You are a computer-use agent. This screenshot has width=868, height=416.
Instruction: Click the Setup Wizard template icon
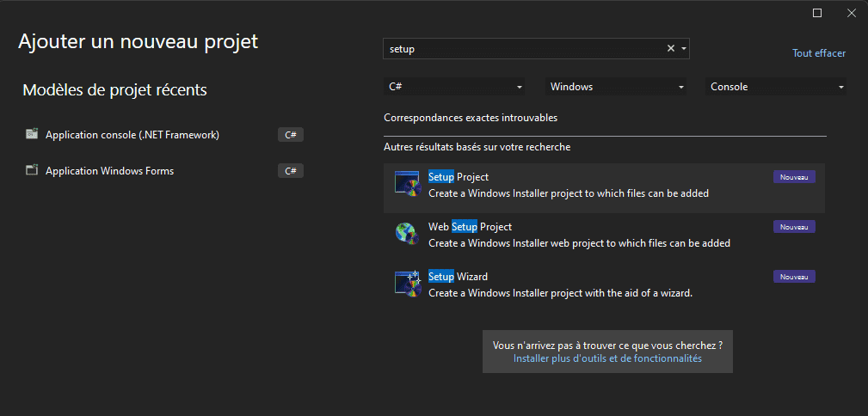click(408, 284)
